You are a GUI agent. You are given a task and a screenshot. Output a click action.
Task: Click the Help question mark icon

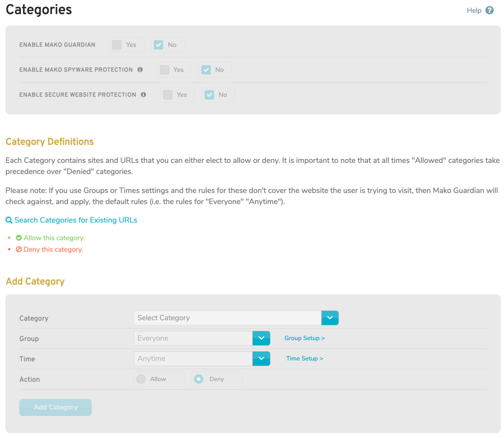coord(489,10)
